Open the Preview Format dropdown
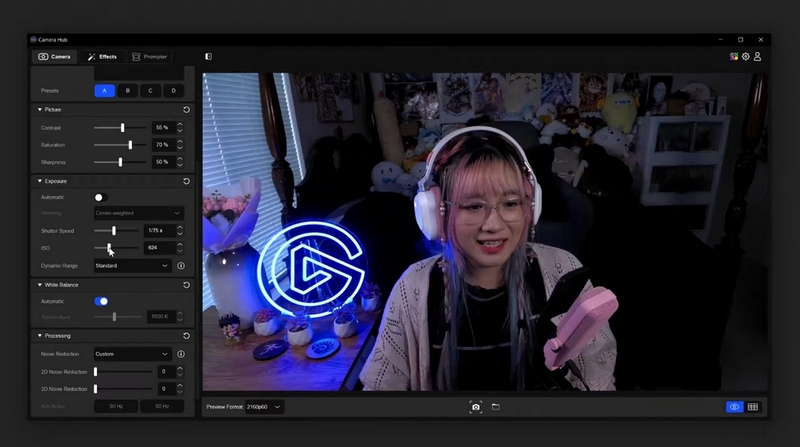The image size is (800, 447). click(x=264, y=407)
